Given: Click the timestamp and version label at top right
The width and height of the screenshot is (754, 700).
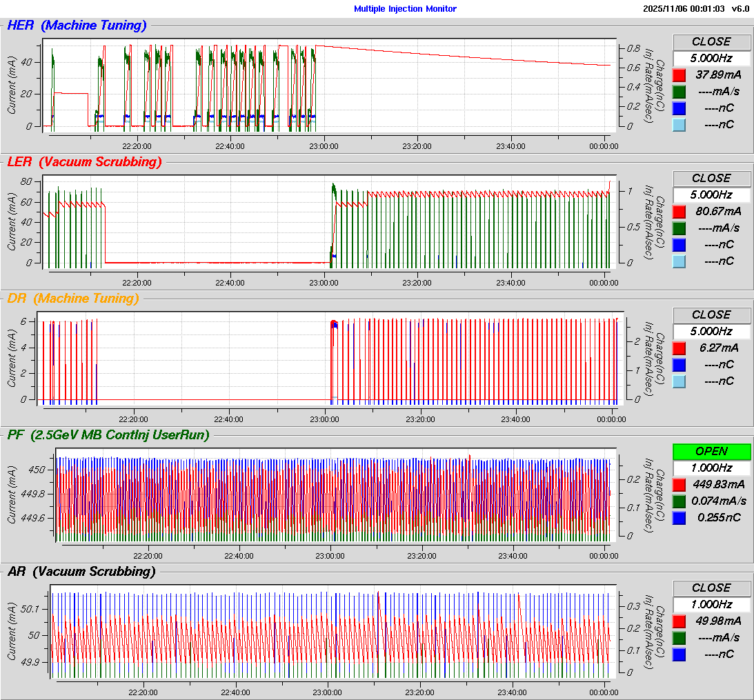Looking at the screenshot, I should (x=695, y=9).
